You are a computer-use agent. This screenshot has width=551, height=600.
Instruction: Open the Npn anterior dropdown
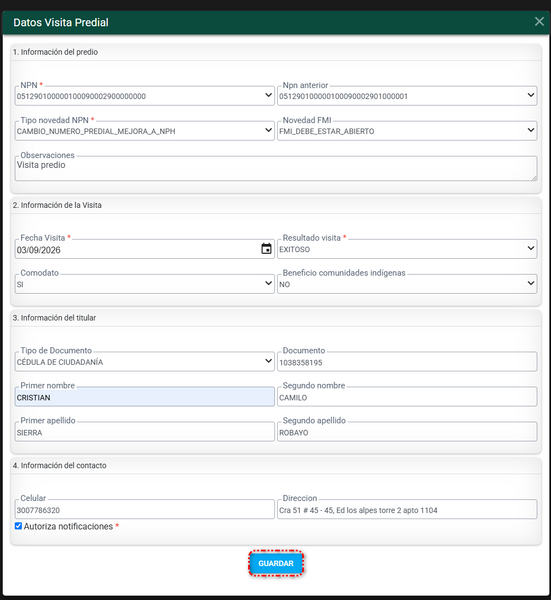tap(407, 96)
